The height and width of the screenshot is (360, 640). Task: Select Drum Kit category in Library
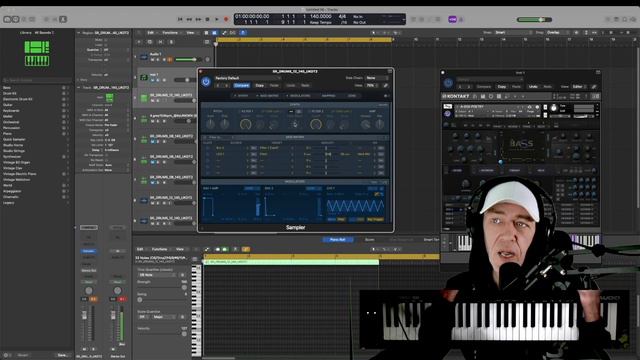(x=10, y=93)
